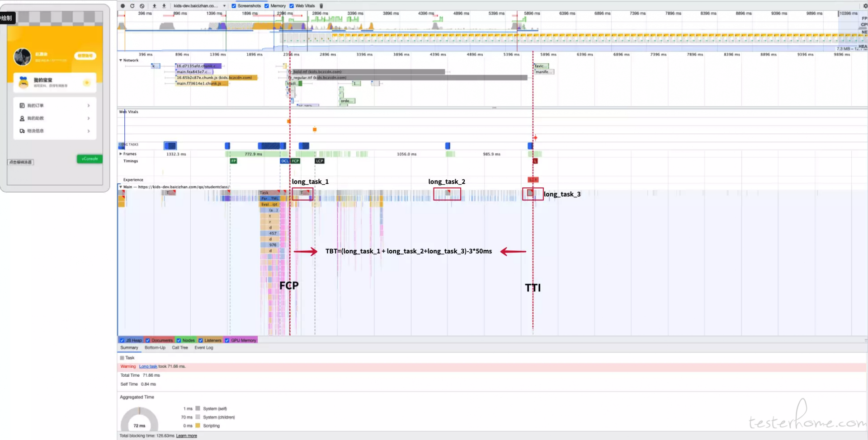Collapse the Network track

pyautogui.click(x=121, y=60)
